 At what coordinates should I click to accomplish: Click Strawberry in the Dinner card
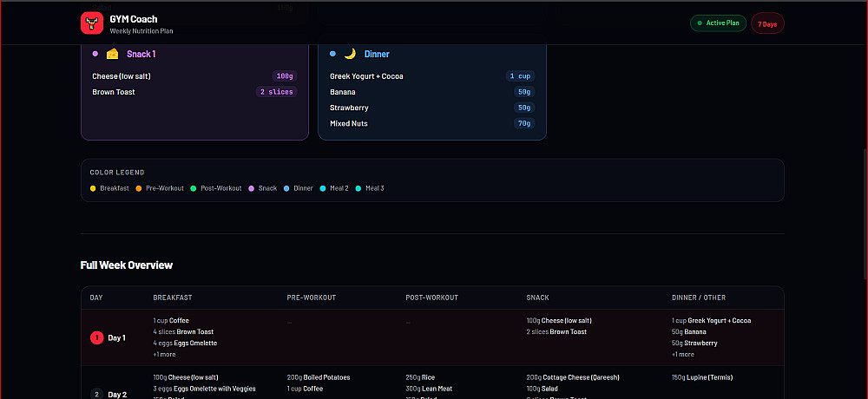[349, 108]
